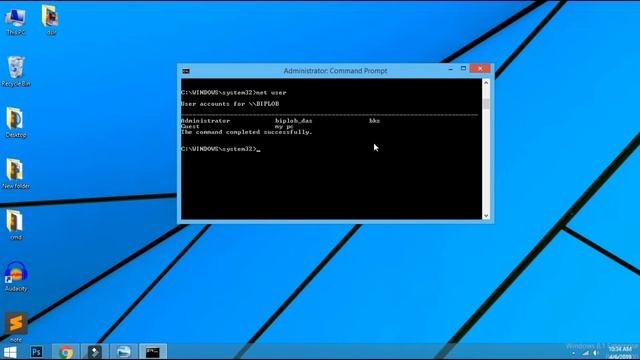Open the Windows Start button

coord(10,352)
